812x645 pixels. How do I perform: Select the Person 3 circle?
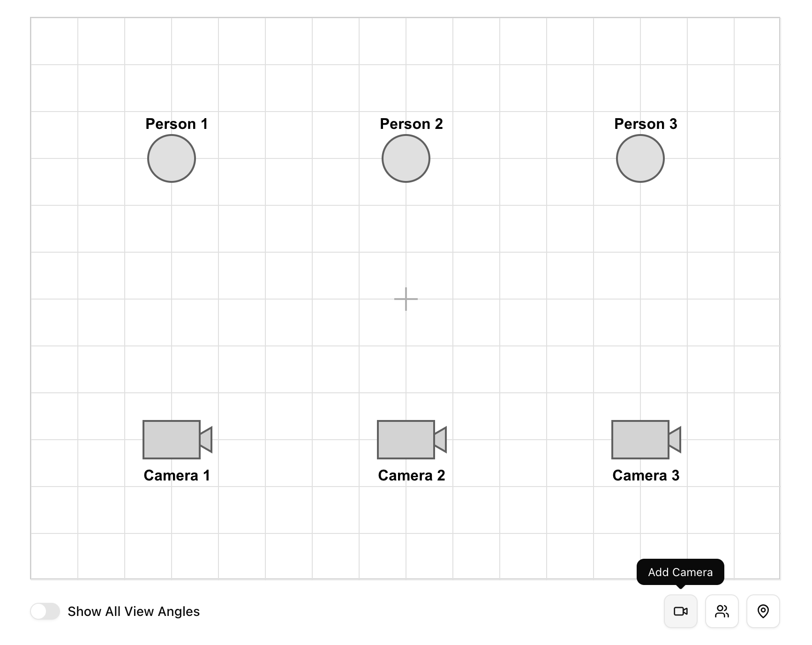tap(640, 158)
